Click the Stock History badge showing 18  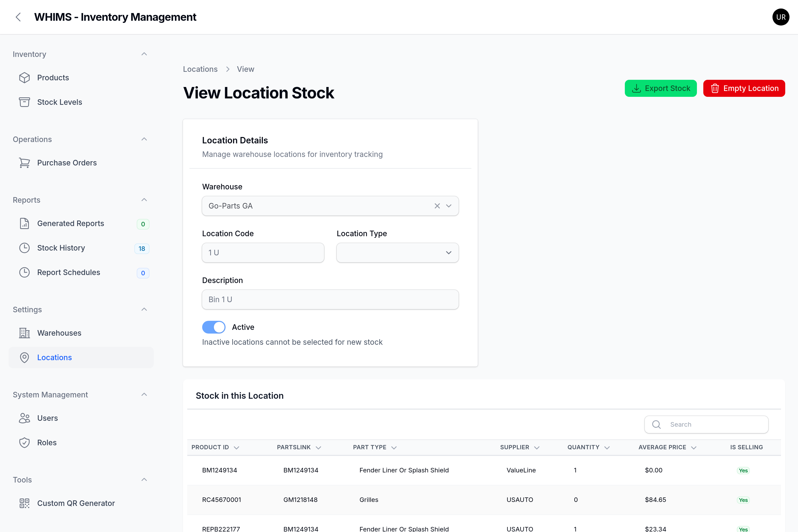pos(142,248)
